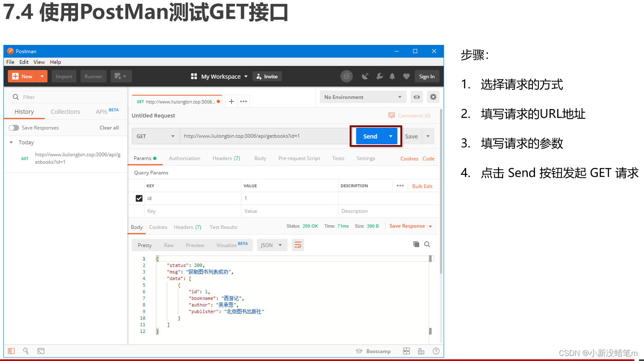Switch response view to Preview

[x=195, y=245]
